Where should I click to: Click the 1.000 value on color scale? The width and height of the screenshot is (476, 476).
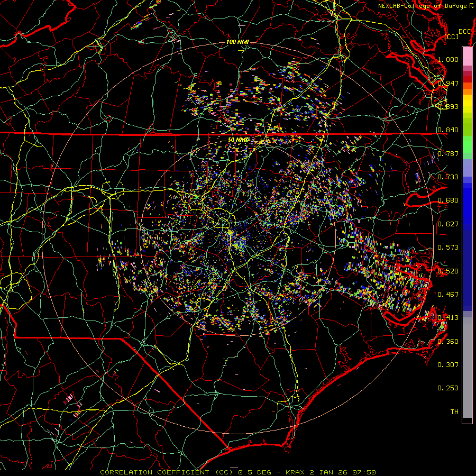[x=448, y=59]
